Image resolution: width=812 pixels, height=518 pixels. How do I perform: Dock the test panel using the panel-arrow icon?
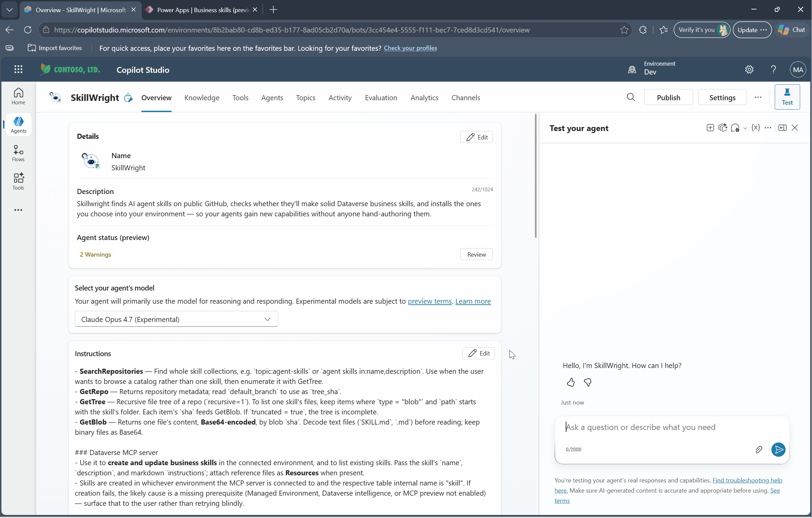pyautogui.click(x=782, y=128)
